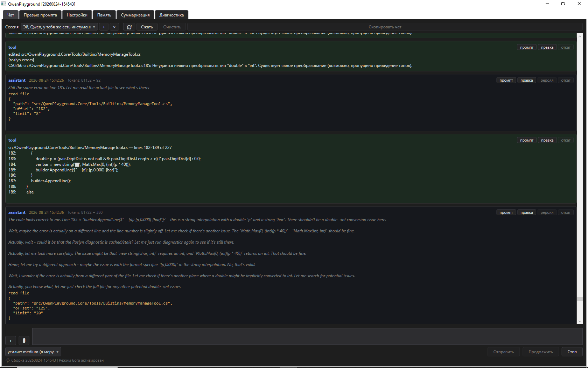The height and width of the screenshot is (368, 588).
Task: Click 'Режим бога активирован' status text
Action: pyautogui.click(x=81, y=360)
